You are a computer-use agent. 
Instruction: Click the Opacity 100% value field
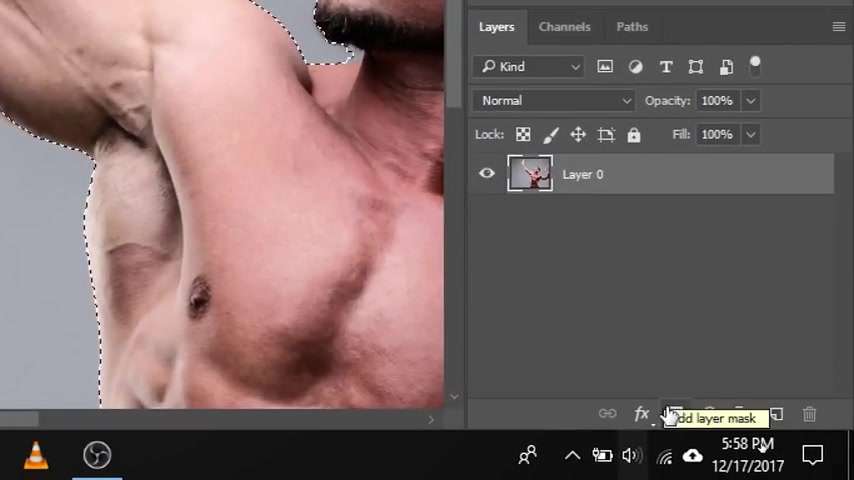(718, 101)
